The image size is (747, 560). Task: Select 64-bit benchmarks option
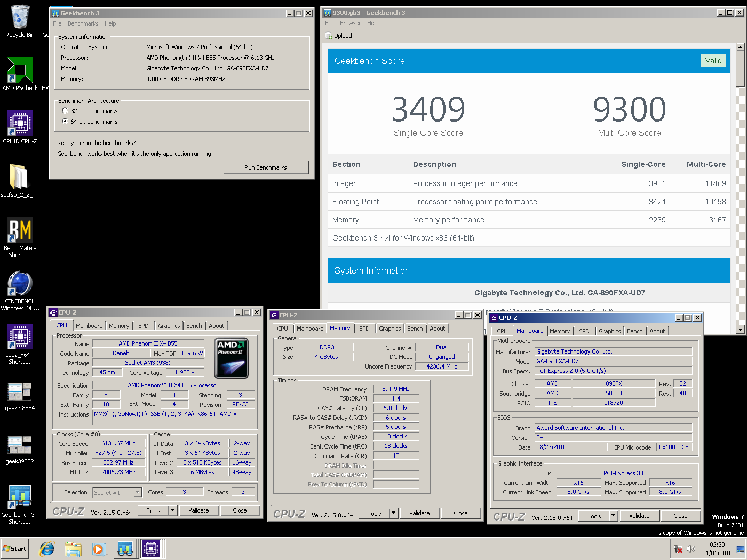pos(65,122)
